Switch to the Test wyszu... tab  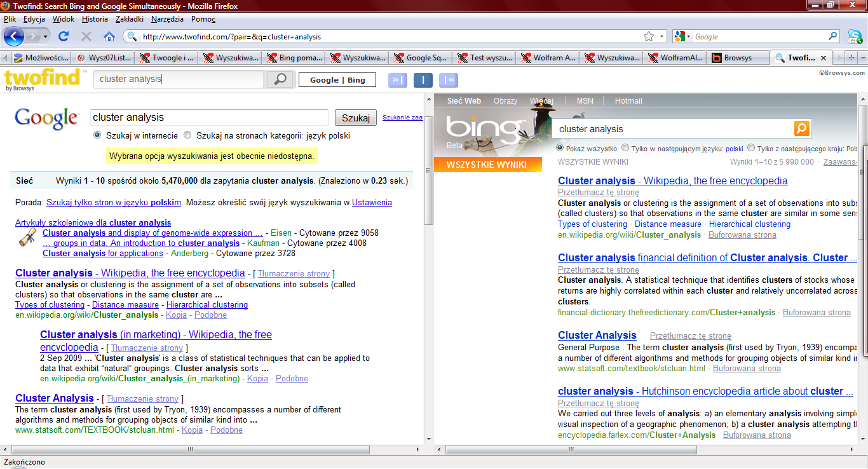tap(484, 57)
